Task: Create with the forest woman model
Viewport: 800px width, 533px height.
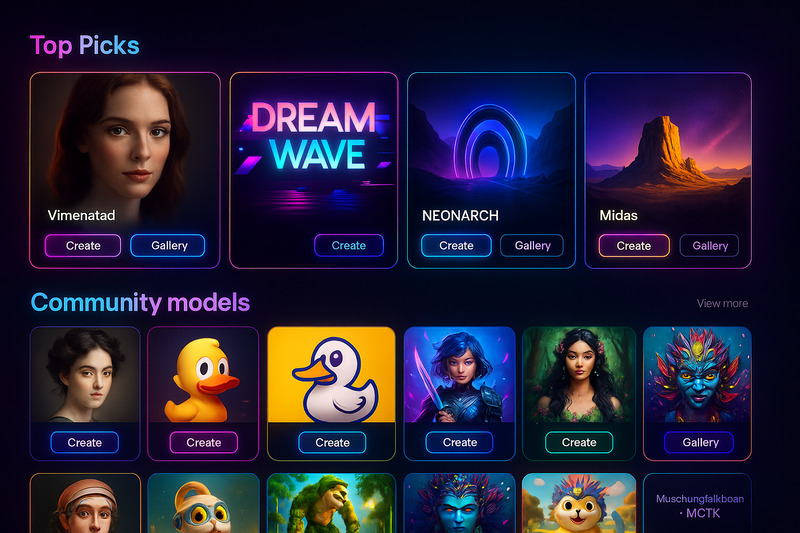Action: tap(579, 443)
